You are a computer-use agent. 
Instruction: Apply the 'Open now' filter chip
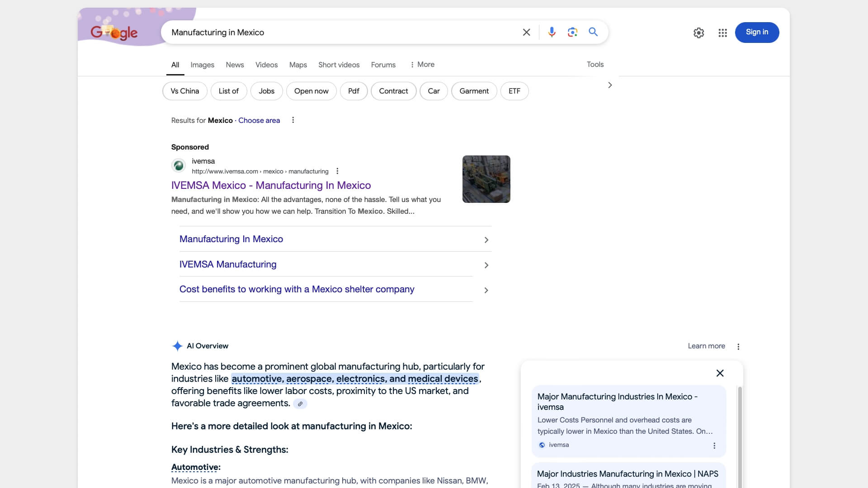pyautogui.click(x=311, y=91)
